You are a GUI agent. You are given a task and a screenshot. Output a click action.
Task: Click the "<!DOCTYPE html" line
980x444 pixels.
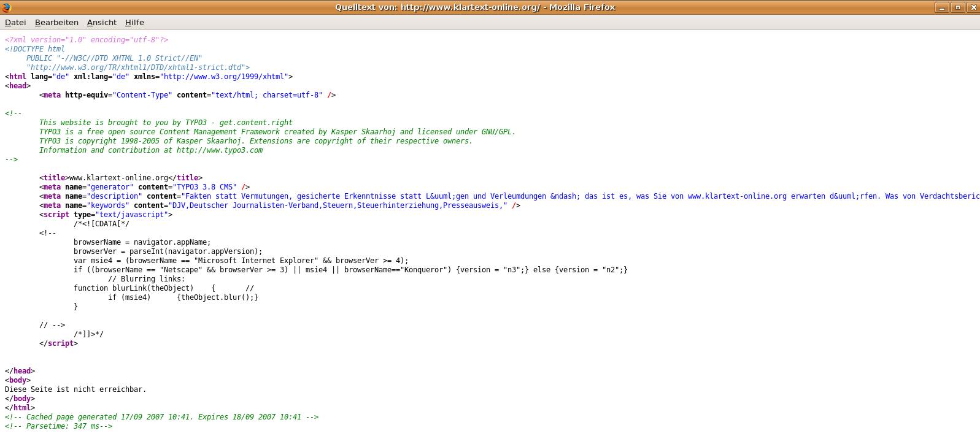tap(35, 49)
